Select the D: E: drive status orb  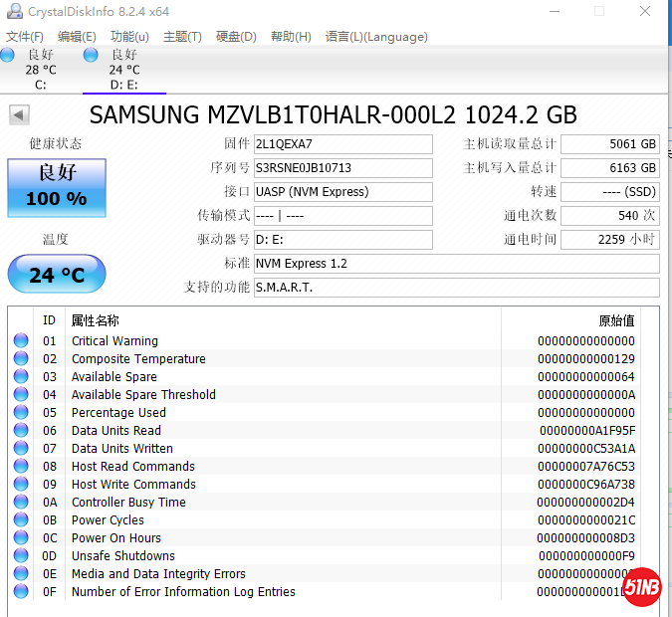tap(91, 55)
